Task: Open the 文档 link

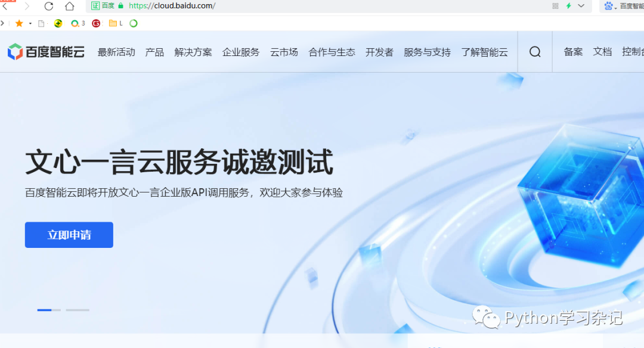Action: tap(602, 52)
